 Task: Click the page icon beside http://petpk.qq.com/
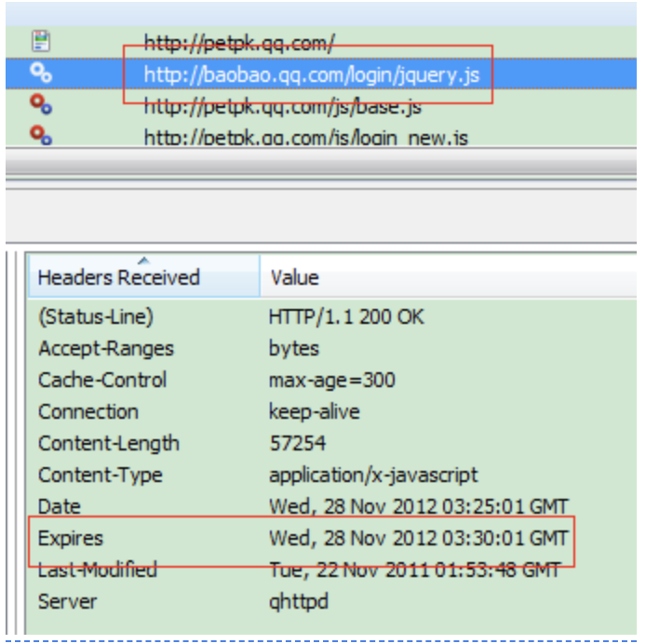(41, 41)
